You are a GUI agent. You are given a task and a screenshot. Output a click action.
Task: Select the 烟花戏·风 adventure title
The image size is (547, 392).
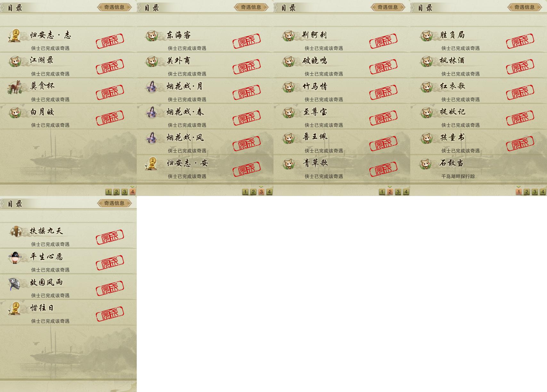[x=185, y=138]
